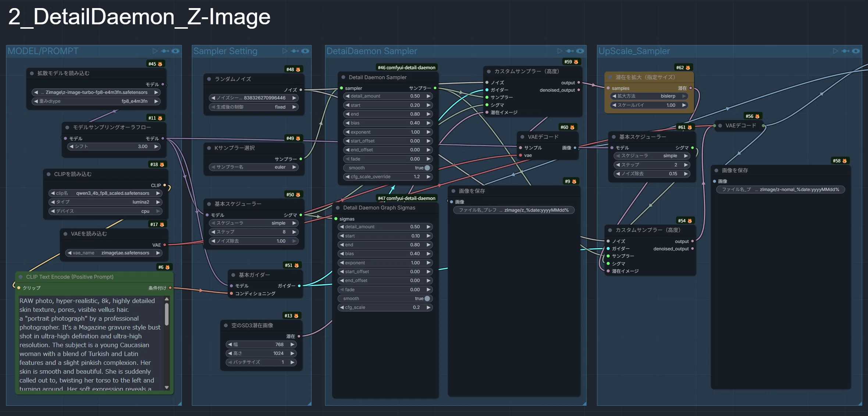Toggle visibility eye on DetaiDaemon Sampler group

(x=580, y=51)
